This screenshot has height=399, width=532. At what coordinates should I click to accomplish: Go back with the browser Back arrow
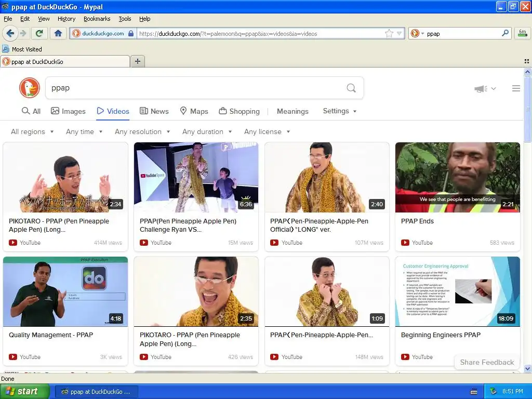[10, 33]
